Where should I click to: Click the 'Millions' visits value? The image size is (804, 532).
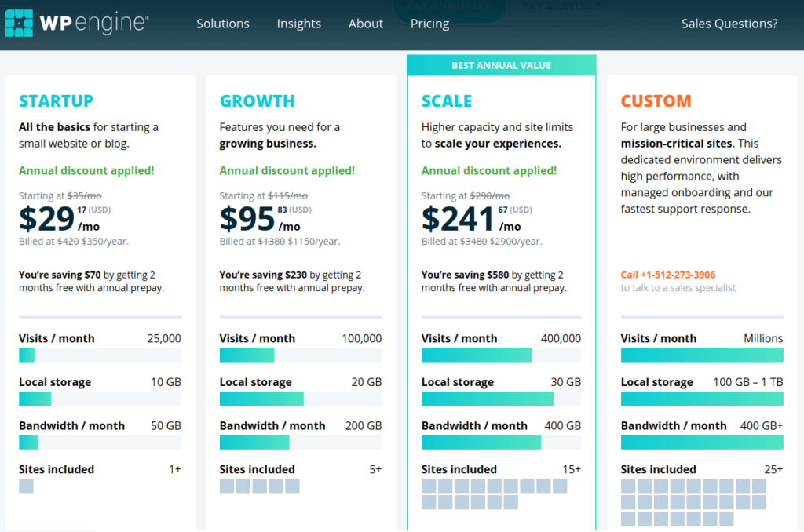click(x=763, y=338)
